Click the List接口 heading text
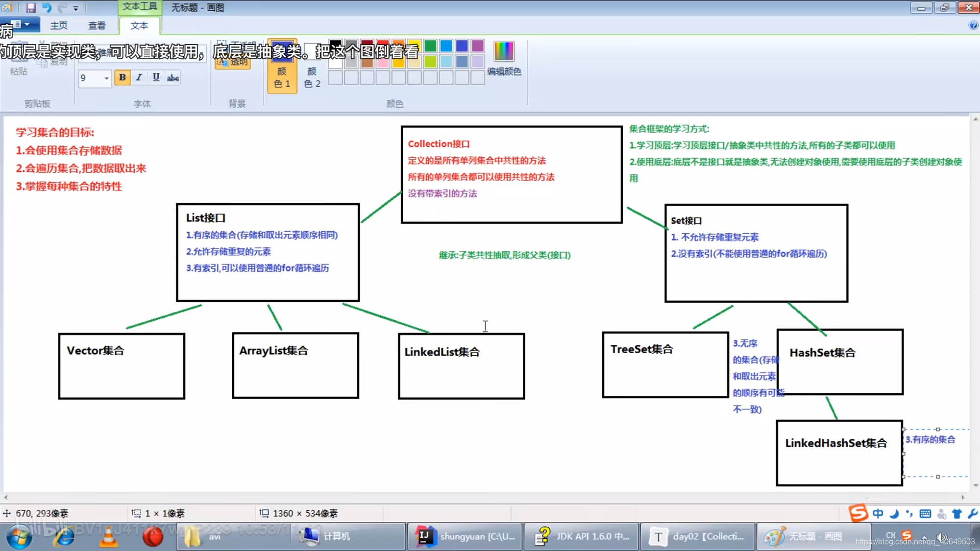The width and height of the screenshot is (980, 551). (x=206, y=218)
